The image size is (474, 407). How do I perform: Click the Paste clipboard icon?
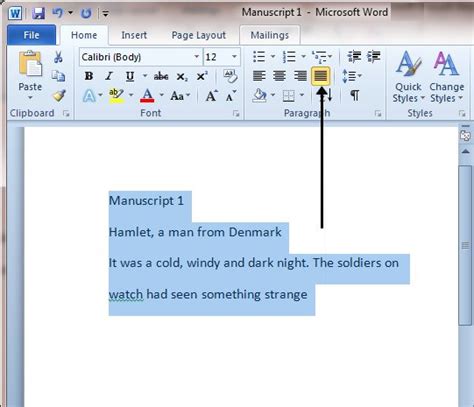tap(30, 64)
